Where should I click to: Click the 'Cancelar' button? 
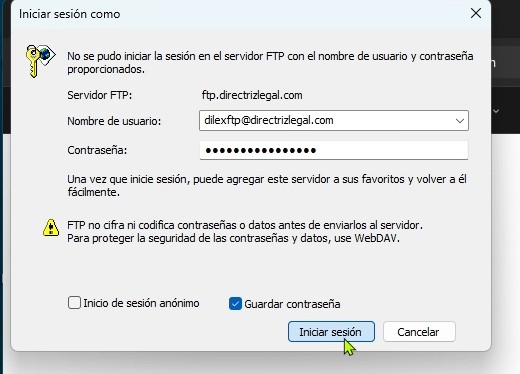pyautogui.click(x=419, y=332)
